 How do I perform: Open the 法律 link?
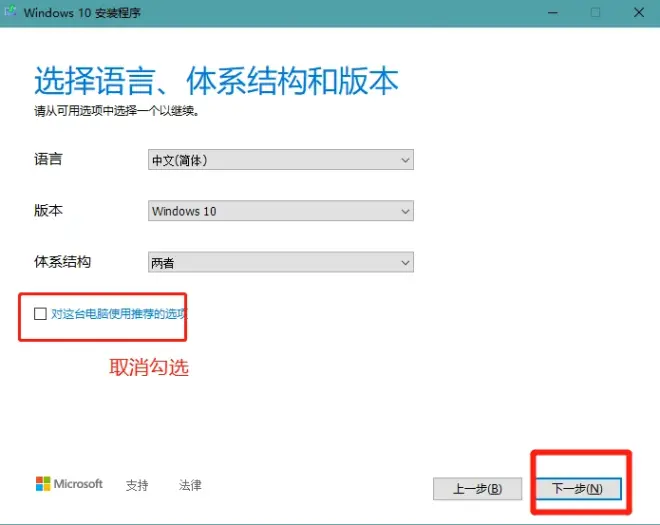click(190, 485)
